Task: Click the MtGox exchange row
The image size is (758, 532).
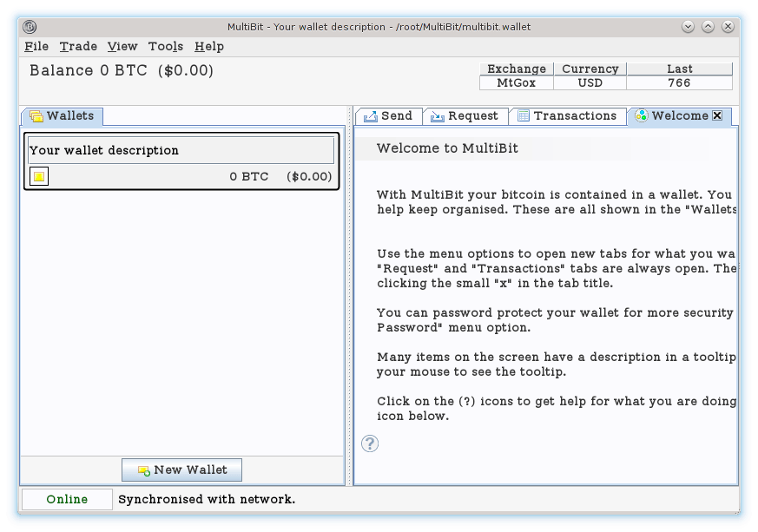Action: coord(516,82)
